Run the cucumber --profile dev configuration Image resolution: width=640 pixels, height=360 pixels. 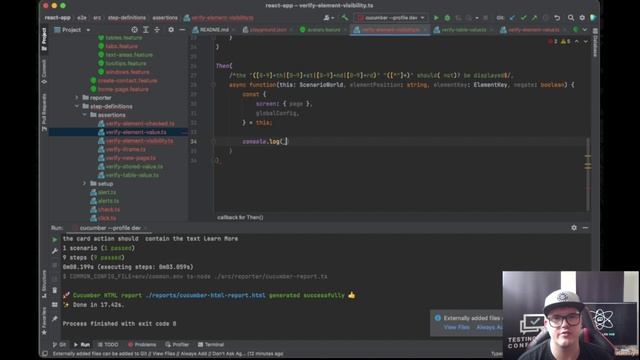tap(436, 18)
